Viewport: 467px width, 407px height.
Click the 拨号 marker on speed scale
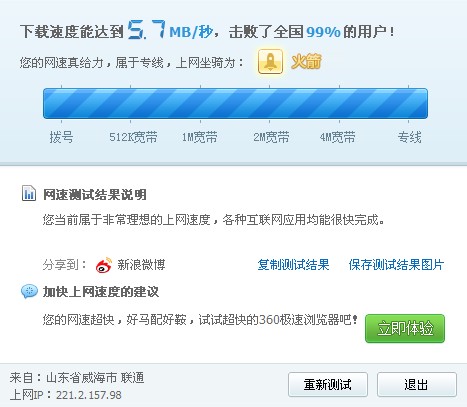pyautogui.click(x=61, y=137)
